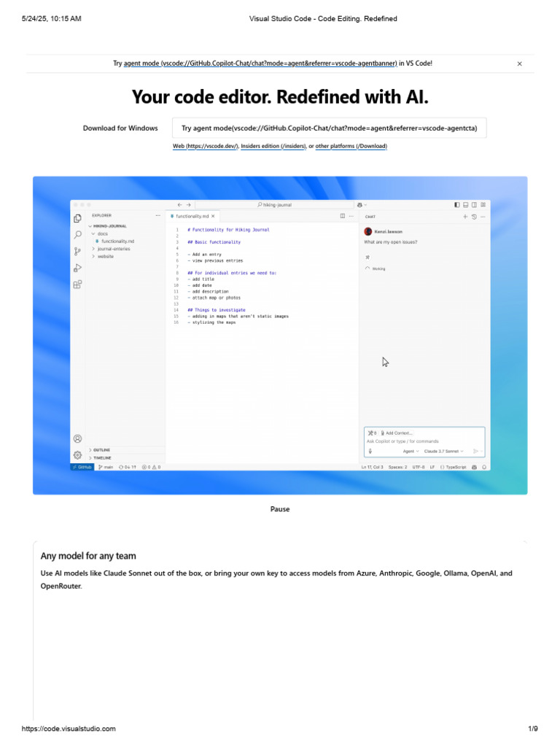
Task: Click line '## Basic functionality' in editor
Action: pyautogui.click(x=214, y=242)
